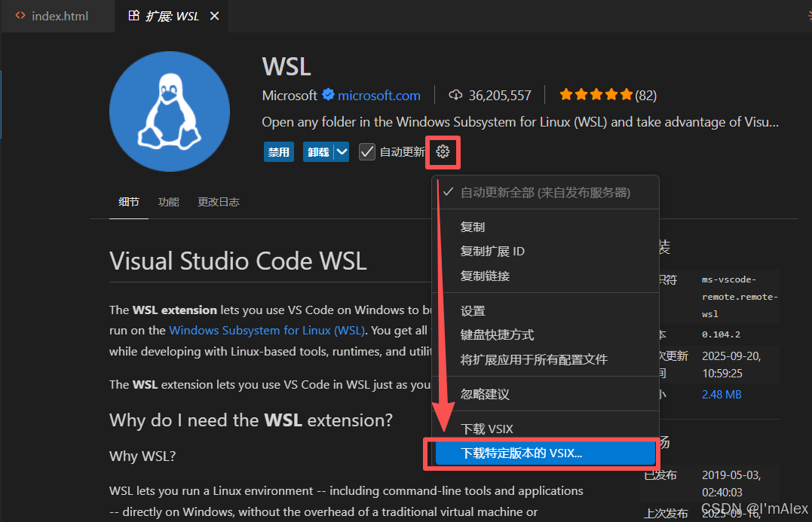The height and width of the screenshot is (522, 812).
Task: Click the (82) rating count
Action: [646, 96]
